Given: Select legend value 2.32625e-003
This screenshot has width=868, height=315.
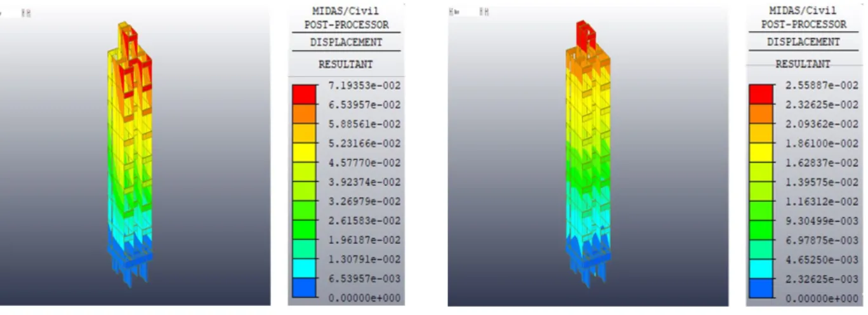Looking at the screenshot, I should (820, 279).
